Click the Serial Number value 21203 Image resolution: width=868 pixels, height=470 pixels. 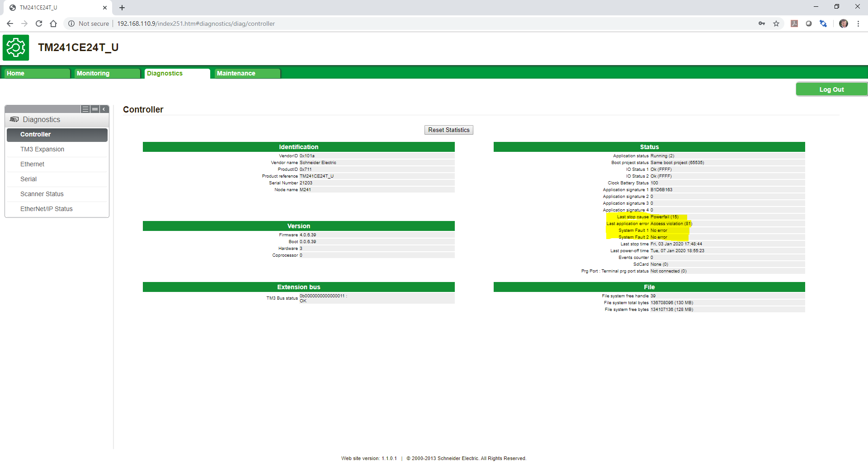pyautogui.click(x=306, y=183)
